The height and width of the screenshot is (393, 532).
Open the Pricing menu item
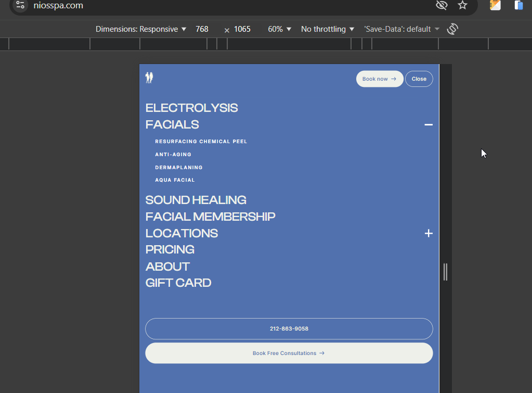(x=170, y=250)
